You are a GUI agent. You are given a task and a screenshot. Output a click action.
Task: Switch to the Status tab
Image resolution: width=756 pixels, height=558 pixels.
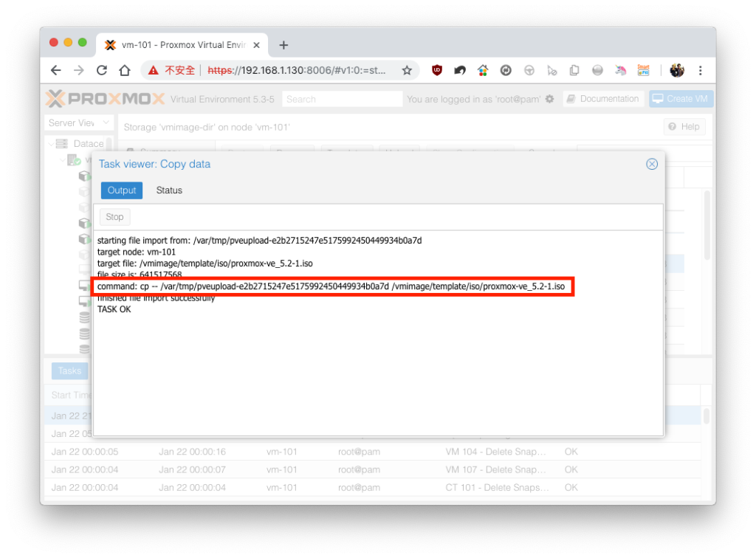pyautogui.click(x=169, y=190)
